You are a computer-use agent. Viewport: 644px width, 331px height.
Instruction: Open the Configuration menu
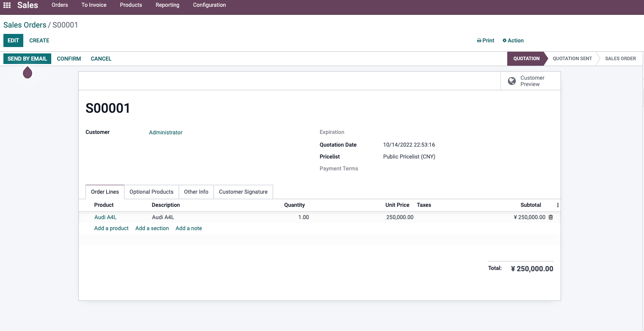(x=209, y=5)
